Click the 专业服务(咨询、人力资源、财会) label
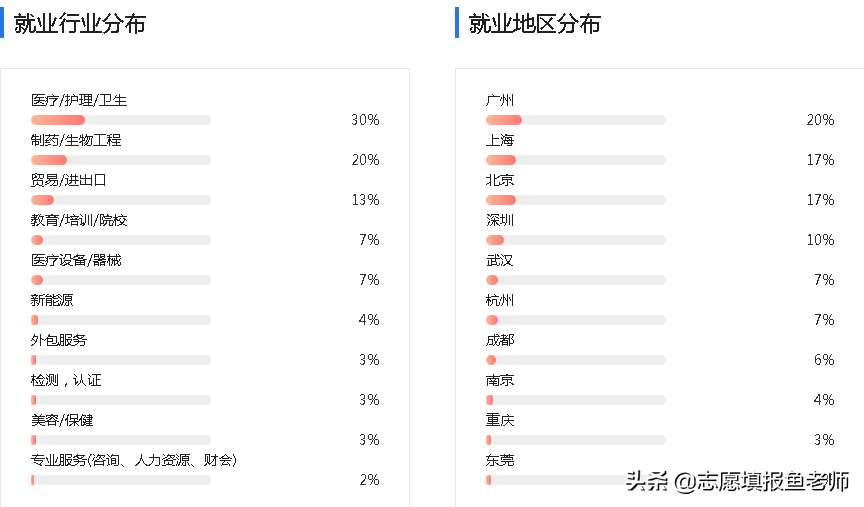 134,461
